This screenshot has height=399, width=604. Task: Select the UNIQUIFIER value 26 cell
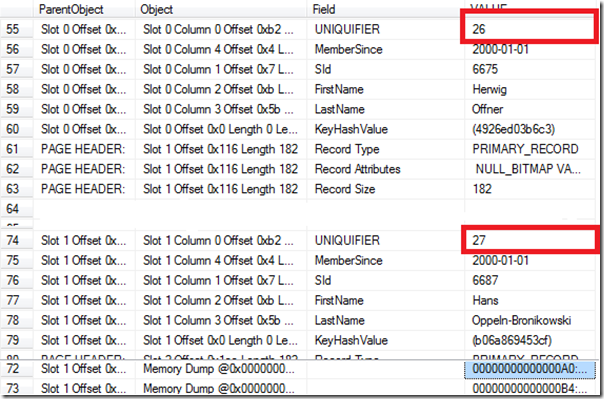coord(530,29)
